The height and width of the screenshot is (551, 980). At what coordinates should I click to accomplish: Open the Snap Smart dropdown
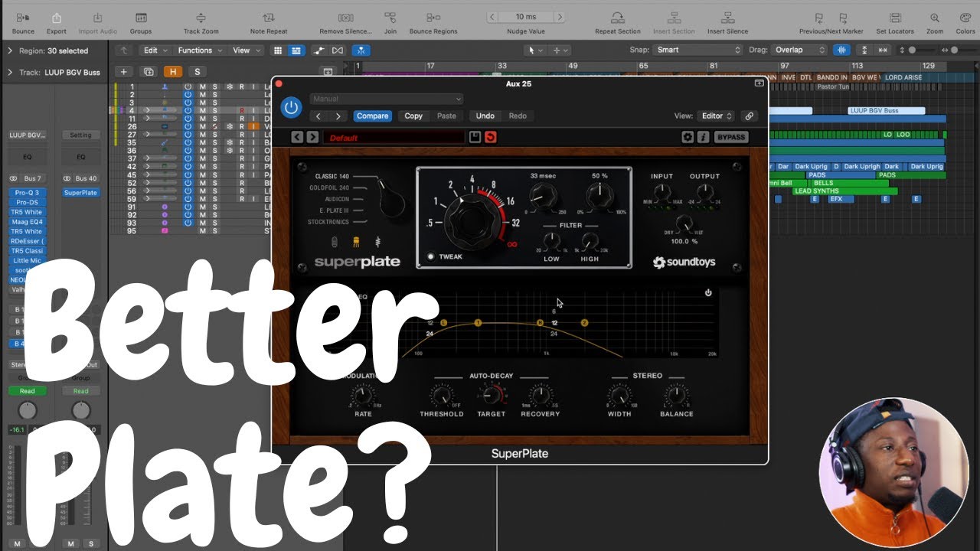tap(697, 50)
